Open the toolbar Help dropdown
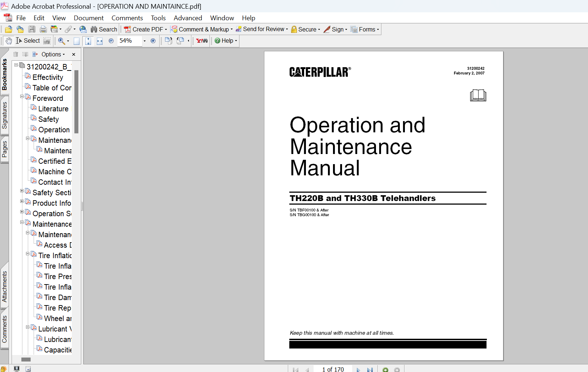The width and height of the screenshot is (588, 372). point(226,41)
